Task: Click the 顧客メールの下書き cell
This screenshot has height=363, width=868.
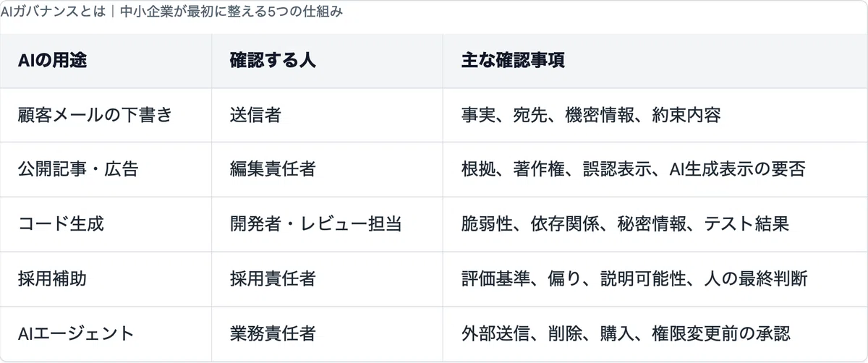Action: coord(106,115)
